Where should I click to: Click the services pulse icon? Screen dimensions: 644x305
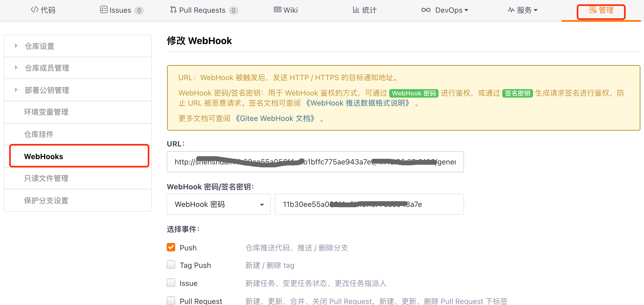(511, 10)
